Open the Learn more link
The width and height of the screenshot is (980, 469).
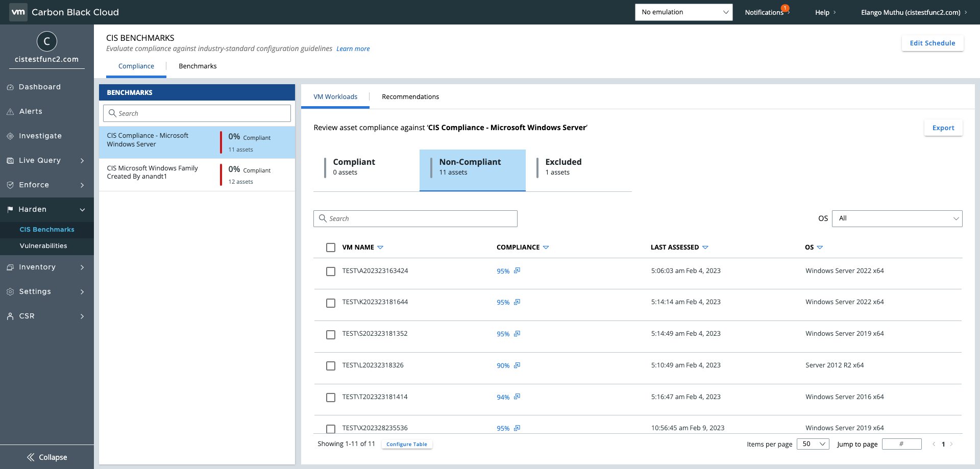353,49
